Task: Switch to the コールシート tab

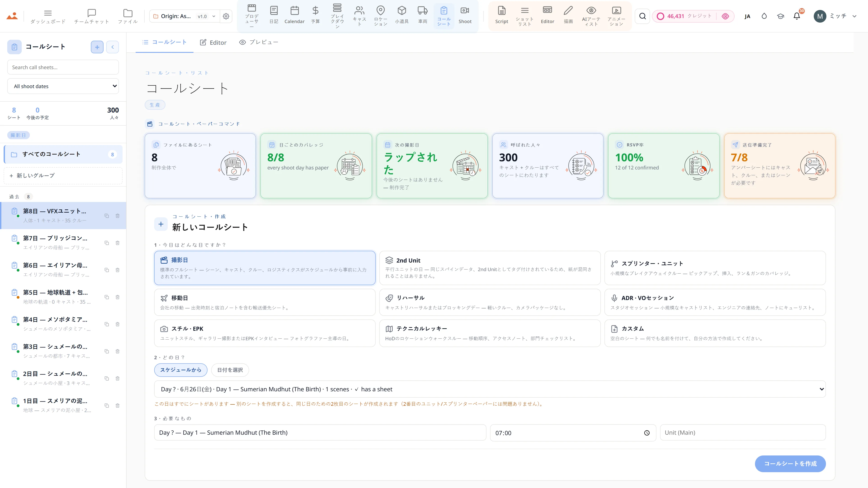Action: (x=164, y=42)
